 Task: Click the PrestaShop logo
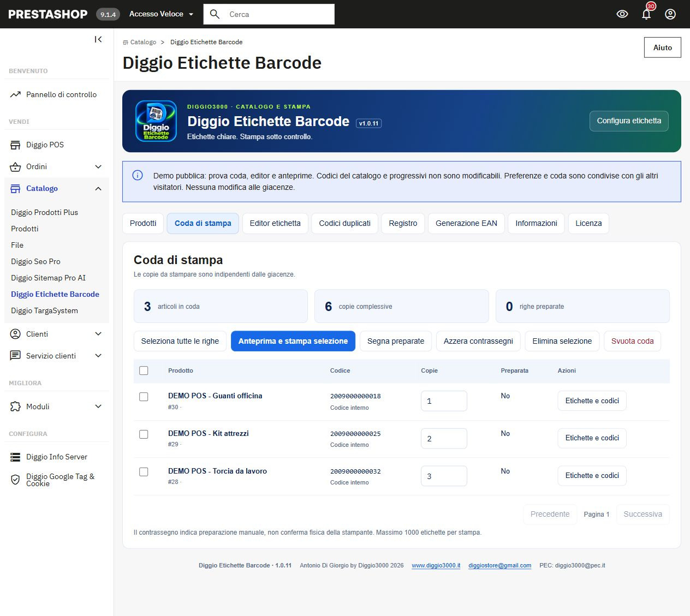point(48,14)
